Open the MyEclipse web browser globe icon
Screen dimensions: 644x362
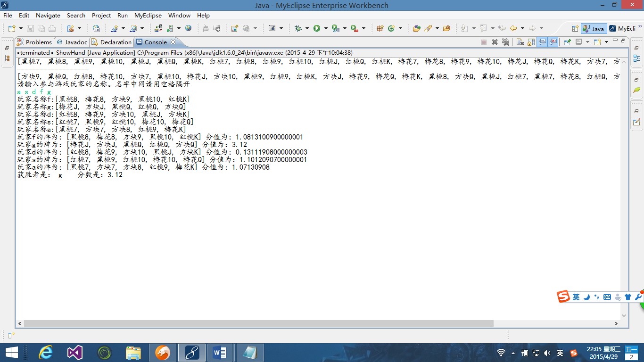(x=189, y=28)
